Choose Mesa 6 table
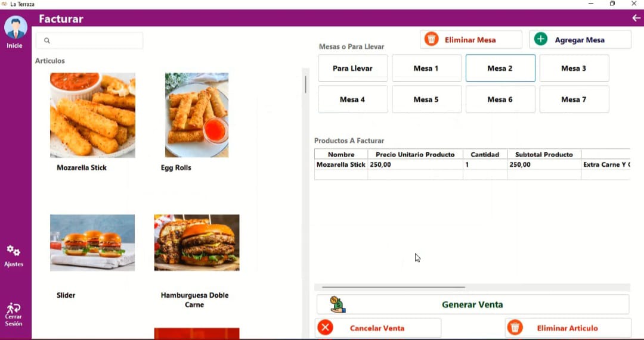This screenshot has width=644, height=340. pyautogui.click(x=500, y=99)
